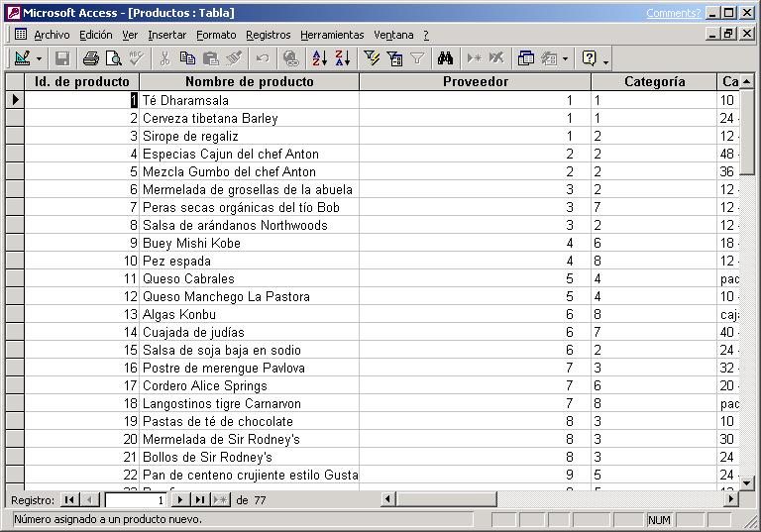761x532 pixels.
Task: Follow the Comments? link in the title bar
Action: 673,13
